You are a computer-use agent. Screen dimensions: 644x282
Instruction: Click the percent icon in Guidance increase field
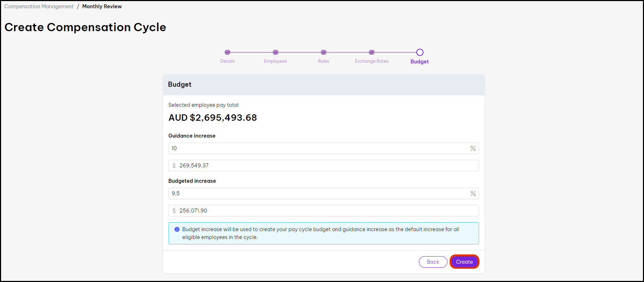point(473,148)
